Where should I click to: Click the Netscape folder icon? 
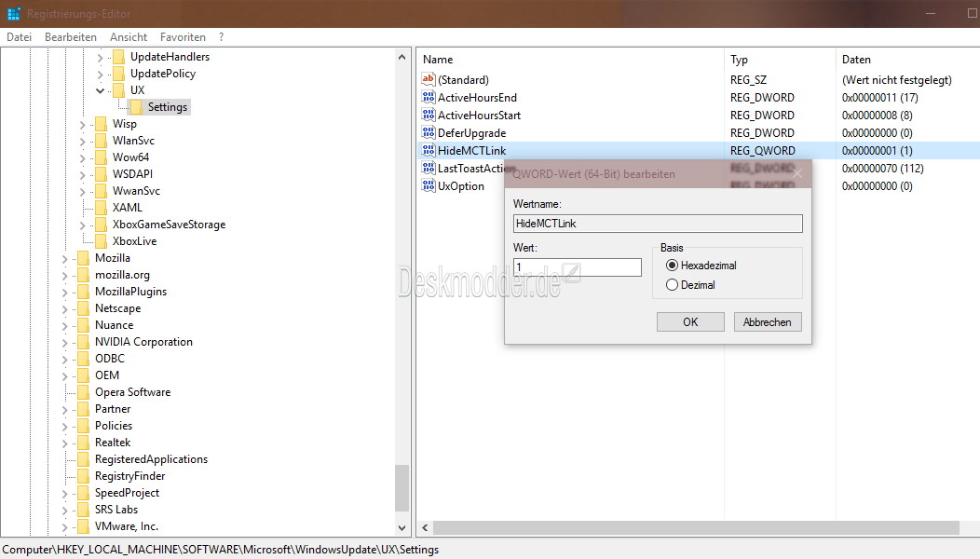83,308
